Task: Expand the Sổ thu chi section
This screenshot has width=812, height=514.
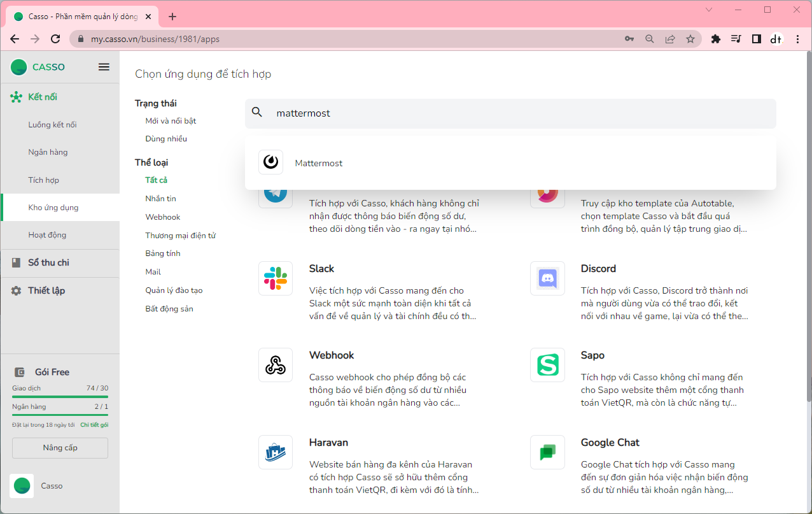Action: click(48, 262)
